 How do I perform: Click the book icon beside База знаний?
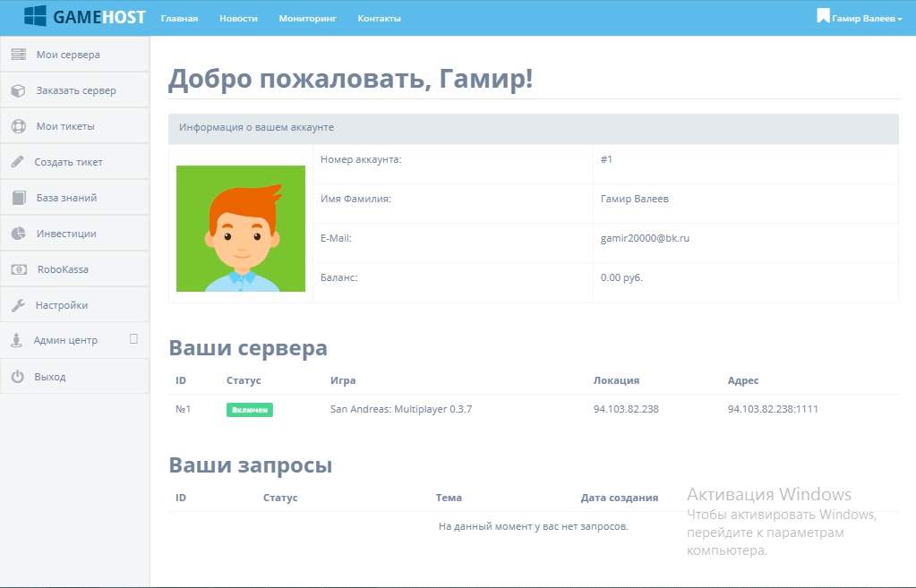coord(18,198)
